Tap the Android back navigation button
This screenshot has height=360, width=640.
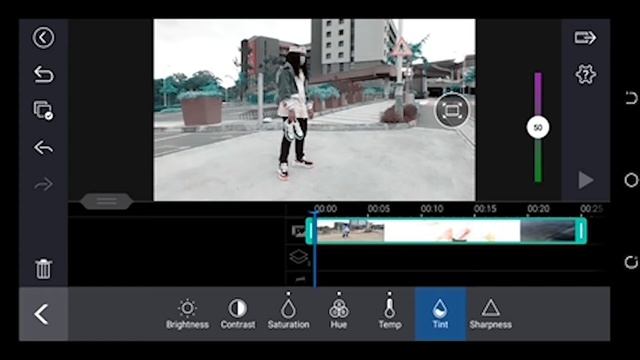coord(631,98)
